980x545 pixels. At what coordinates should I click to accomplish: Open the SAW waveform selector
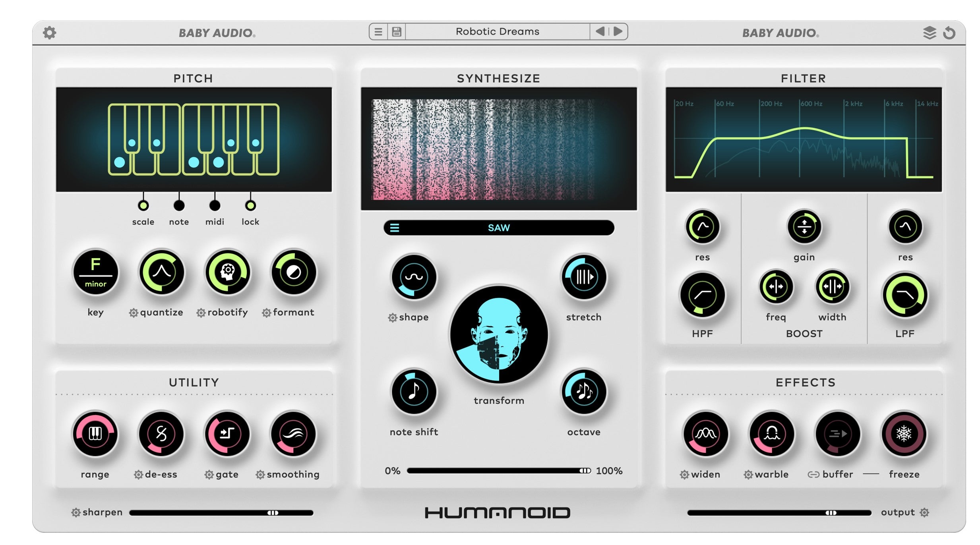[x=498, y=227]
